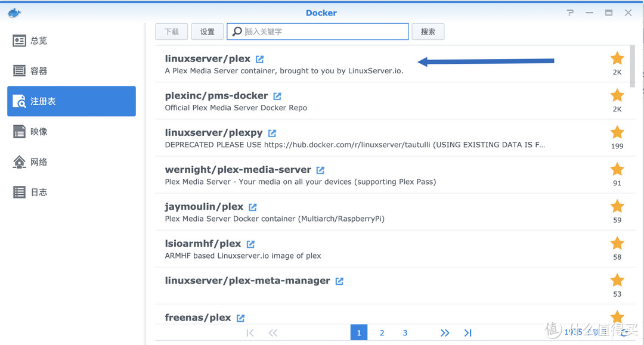Click the Docker whale logo in the title bar

[x=14, y=12]
